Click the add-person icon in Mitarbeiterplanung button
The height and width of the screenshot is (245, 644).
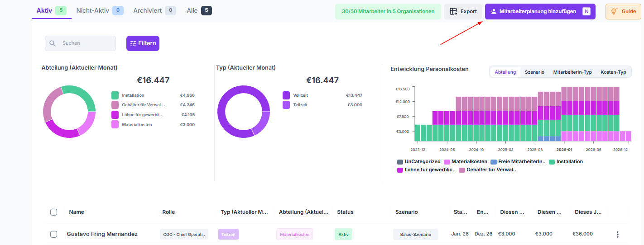493,11
